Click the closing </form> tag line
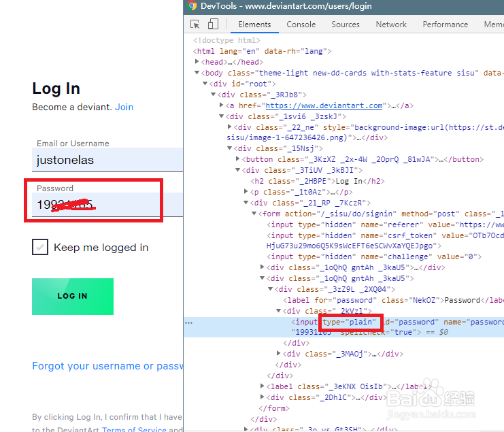This screenshot has width=504, height=432. click(x=274, y=409)
